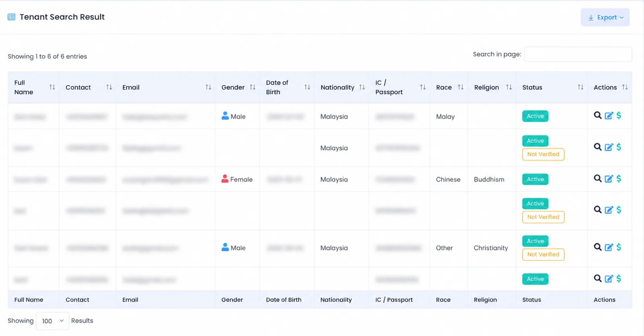Edit the Chinese Buddhism tenant row
This screenshot has width=644, height=336.
pos(609,178)
